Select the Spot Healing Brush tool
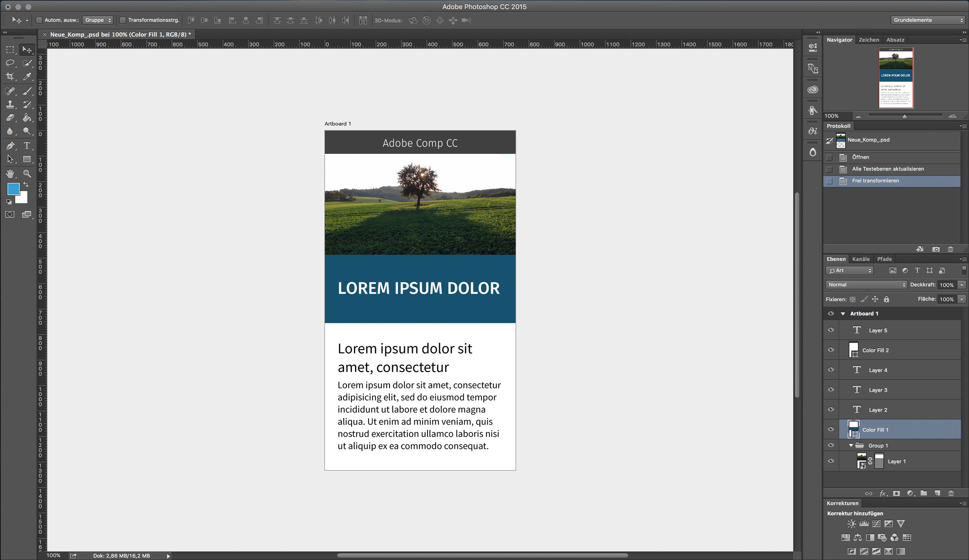 point(10,91)
